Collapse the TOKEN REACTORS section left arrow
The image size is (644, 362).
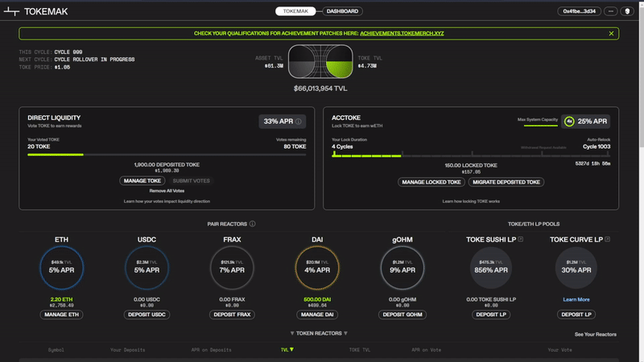[292, 333]
